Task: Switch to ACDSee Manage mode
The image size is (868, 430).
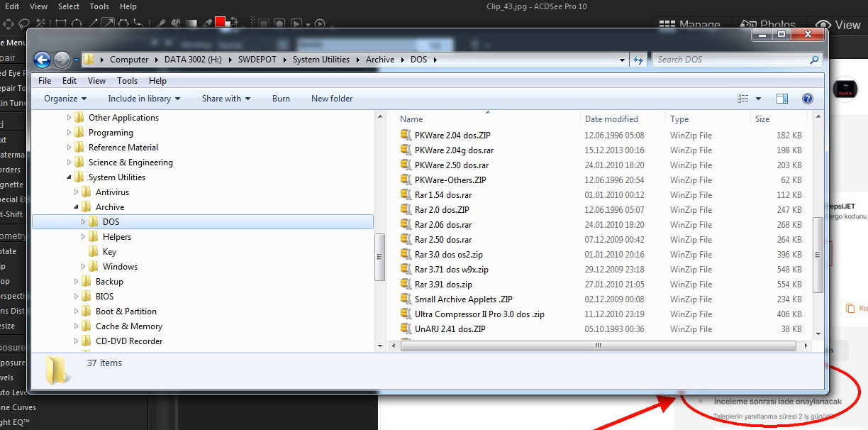Action: coord(691,26)
